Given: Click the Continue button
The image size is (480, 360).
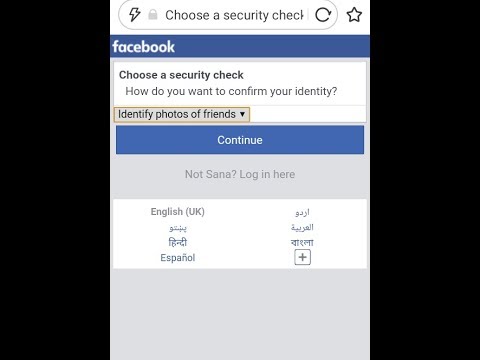Looking at the screenshot, I should pyautogui.click(x=240, y=140).
